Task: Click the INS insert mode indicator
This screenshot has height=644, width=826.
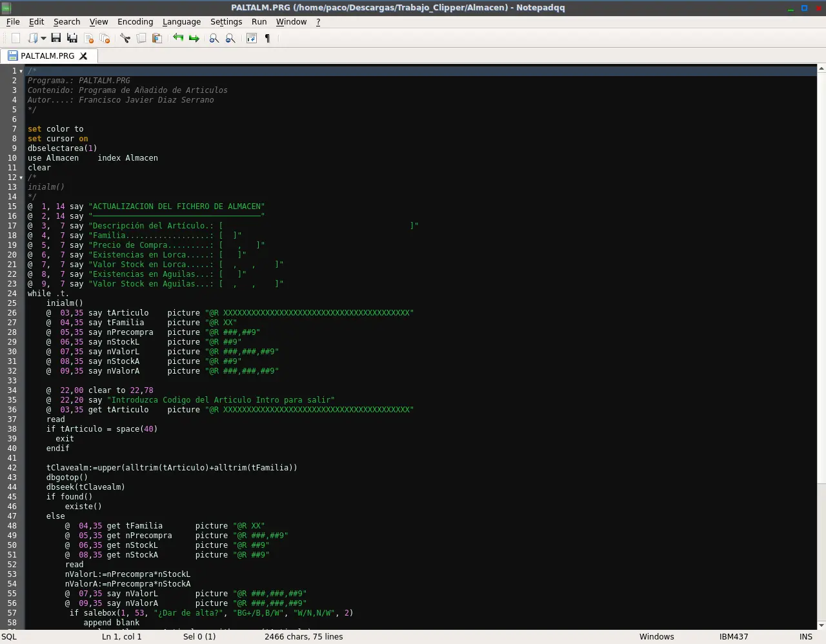Action: tap(806, 637)
